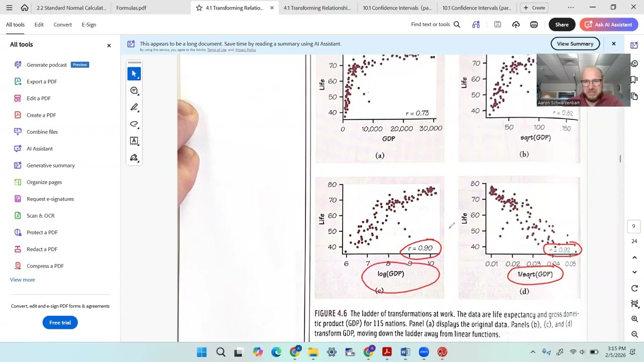Screen dimensions: 644x362
Task: Rotate the page view
Action: [634, 288]
